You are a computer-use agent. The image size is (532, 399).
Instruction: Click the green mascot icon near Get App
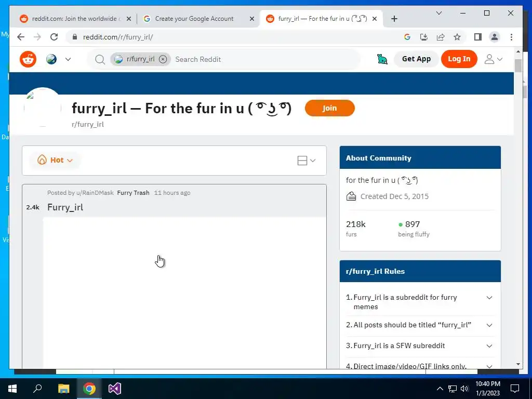tap(382, 59)
